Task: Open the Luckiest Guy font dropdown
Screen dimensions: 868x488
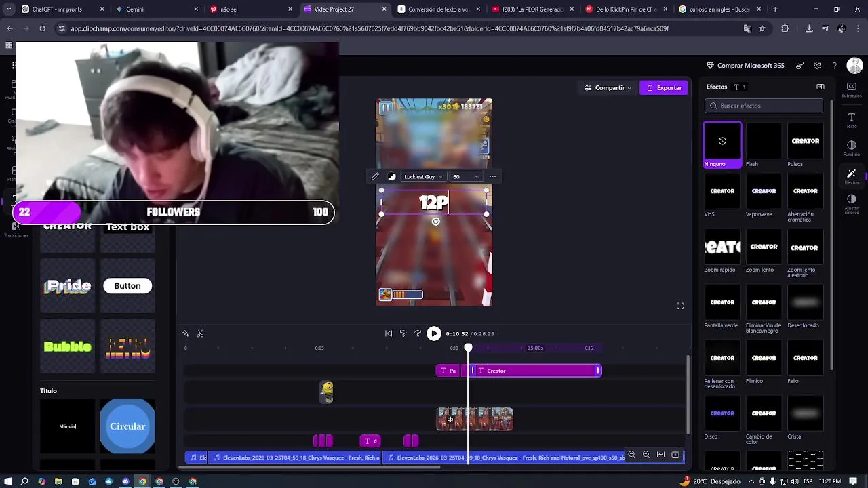Action: coord(424,176)
